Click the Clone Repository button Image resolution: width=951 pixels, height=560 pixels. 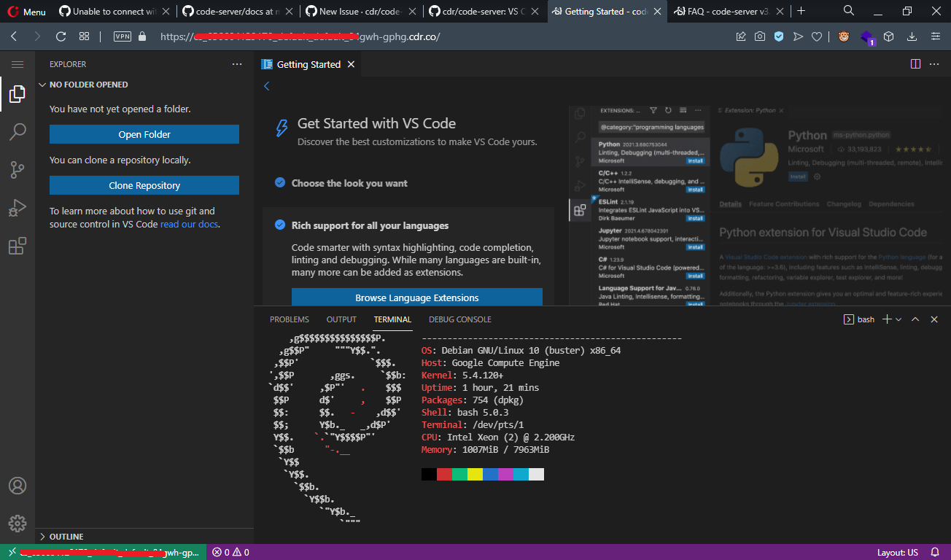pos(144,185)
